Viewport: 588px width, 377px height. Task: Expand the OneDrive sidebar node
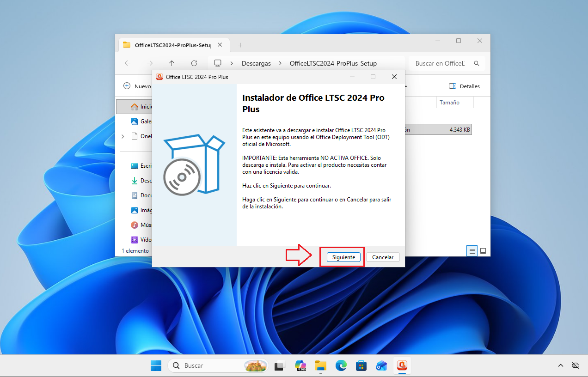coord(122,136)
